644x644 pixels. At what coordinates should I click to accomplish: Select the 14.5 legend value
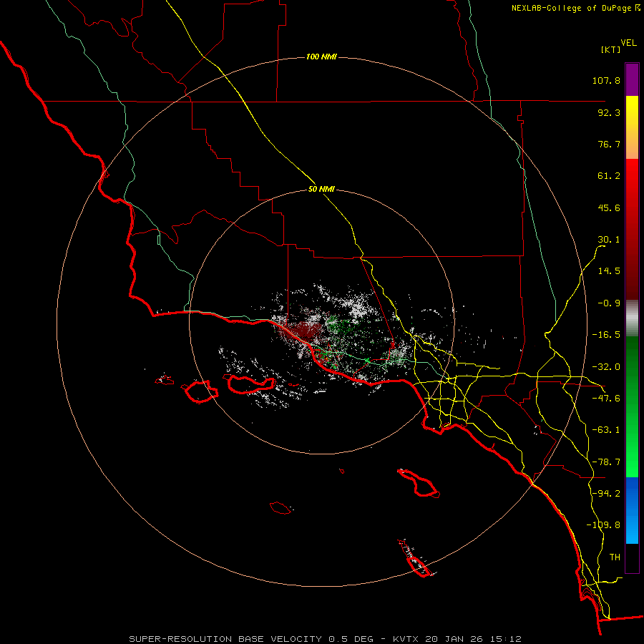click(609, 271)
